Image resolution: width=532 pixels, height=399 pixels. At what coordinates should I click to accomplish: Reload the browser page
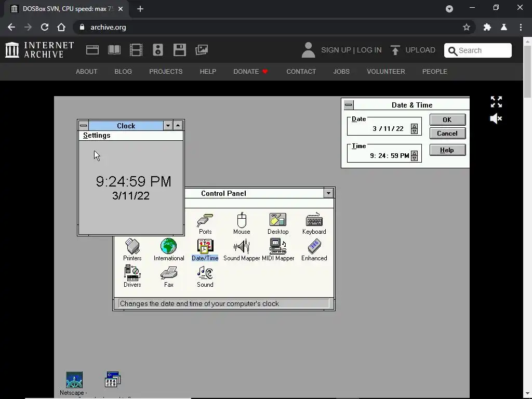45,27
